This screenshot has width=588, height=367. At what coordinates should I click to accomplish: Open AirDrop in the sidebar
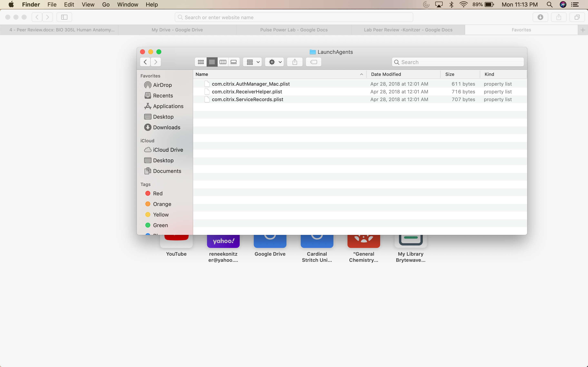click(162, 85)
